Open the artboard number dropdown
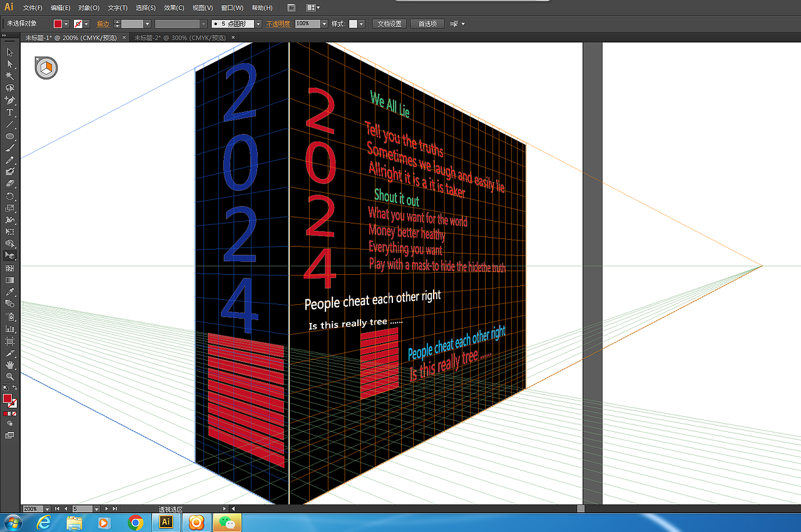This screenshot has height=532, width=801. pyautogui.click(x=96, y=509)
